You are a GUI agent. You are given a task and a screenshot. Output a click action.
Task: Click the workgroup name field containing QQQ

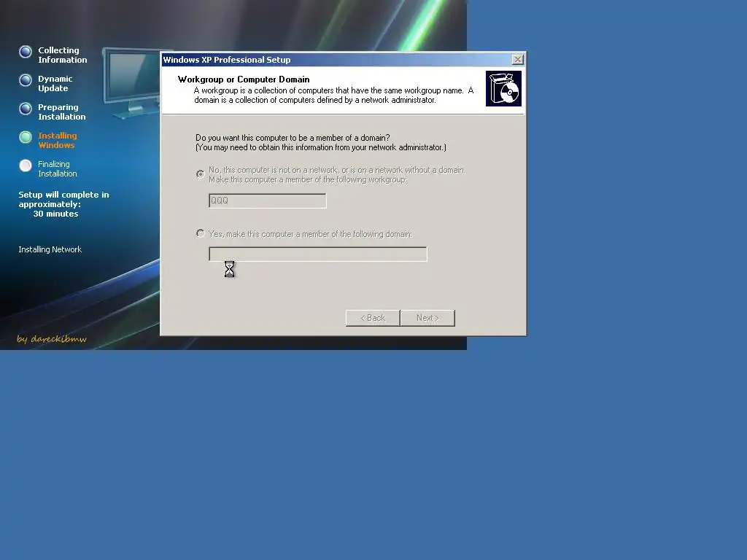[268, 201]
